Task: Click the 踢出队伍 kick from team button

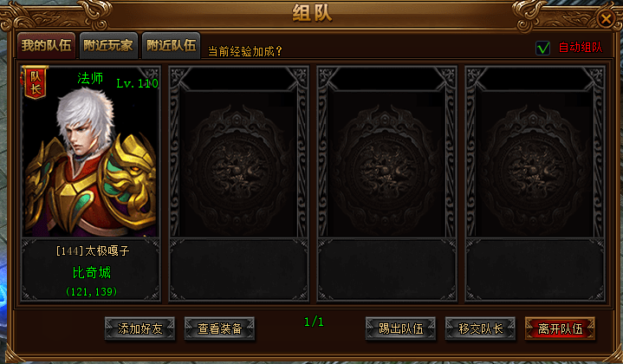Action: (x=400, y=328)
